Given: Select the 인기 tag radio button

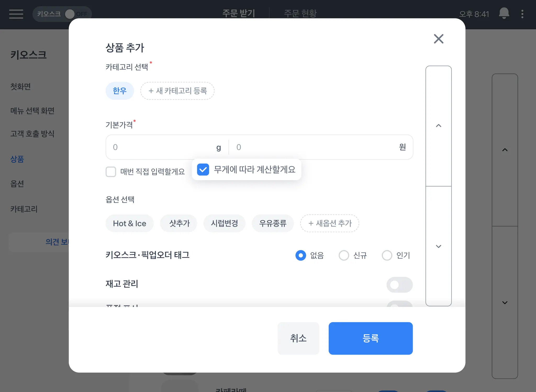Looking at the screenshot, I should pos(387,255).
